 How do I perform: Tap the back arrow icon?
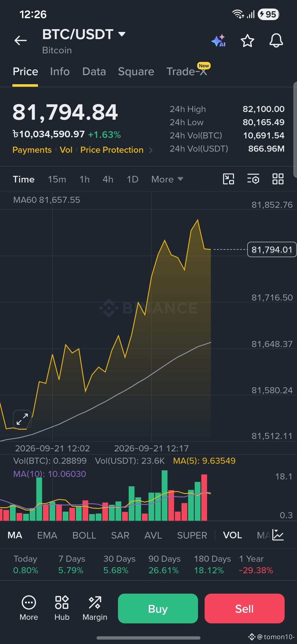[21, 40]
